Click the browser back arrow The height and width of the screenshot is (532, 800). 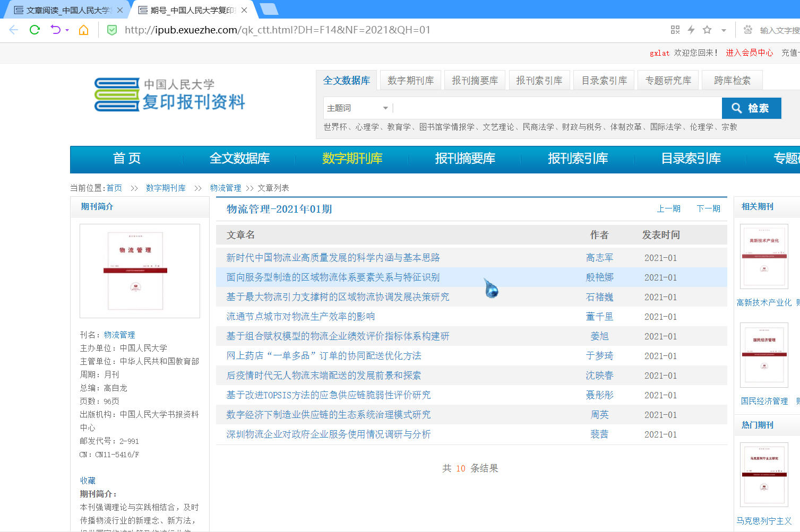click(14, 30)
